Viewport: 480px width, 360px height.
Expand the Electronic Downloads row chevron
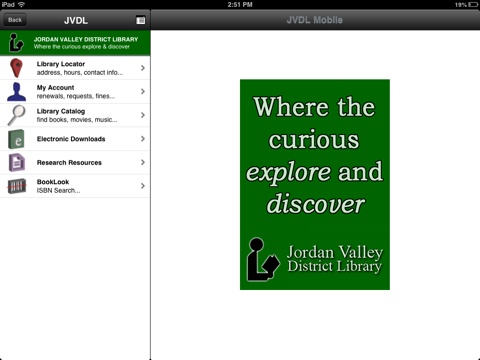(x=143, y=139)
